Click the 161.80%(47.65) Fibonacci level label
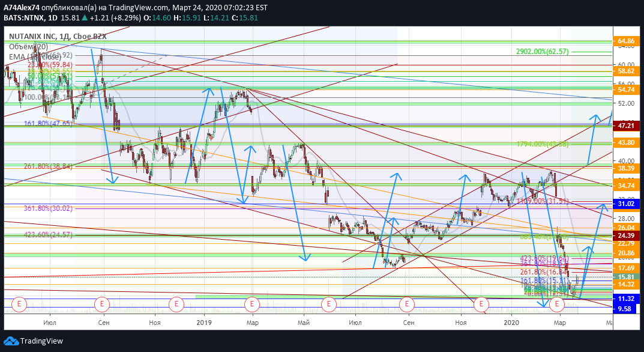Screen dimensions: 644x352 [48, 123]
